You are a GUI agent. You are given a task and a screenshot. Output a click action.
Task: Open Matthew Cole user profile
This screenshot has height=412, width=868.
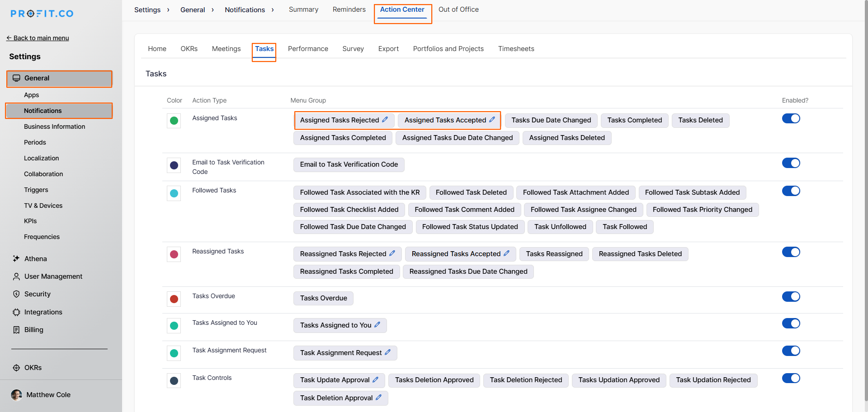coord(48,395)
